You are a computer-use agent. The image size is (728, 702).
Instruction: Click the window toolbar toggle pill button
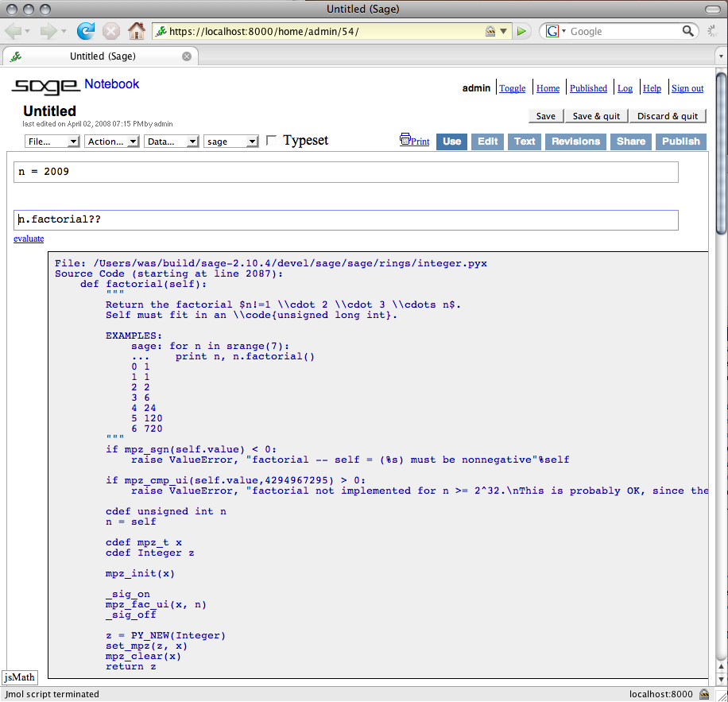coord(713,10)
